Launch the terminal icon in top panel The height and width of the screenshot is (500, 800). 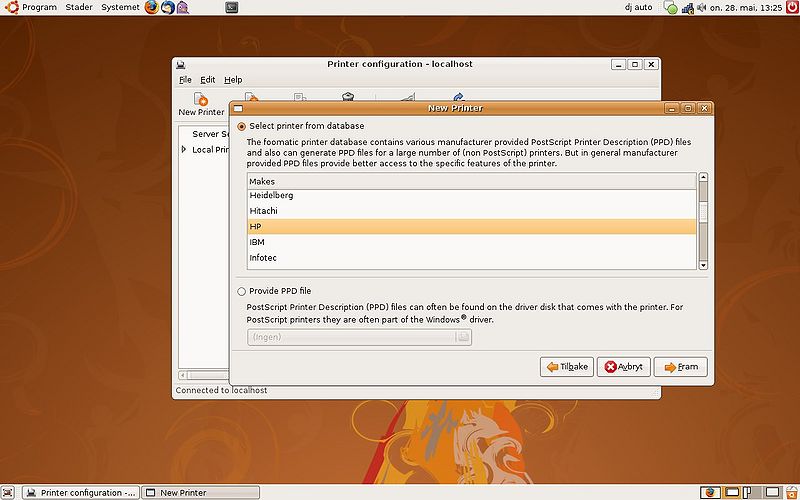(232, 7)
